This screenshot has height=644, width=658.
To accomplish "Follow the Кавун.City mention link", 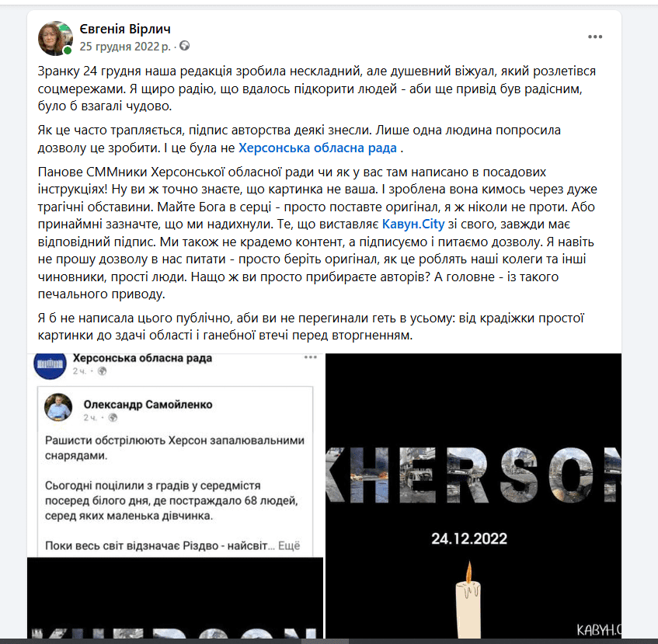I will [413, 224].
